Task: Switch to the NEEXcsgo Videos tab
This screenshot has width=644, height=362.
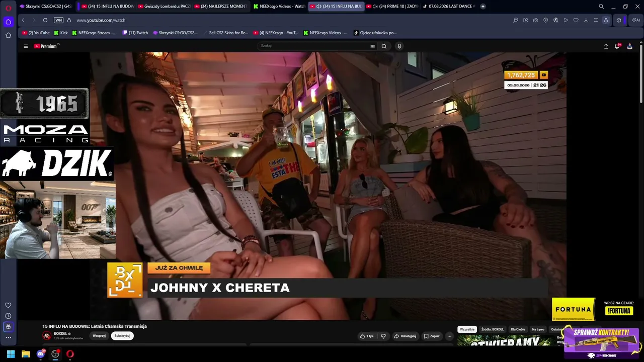Action: click(x=279, y=7)
